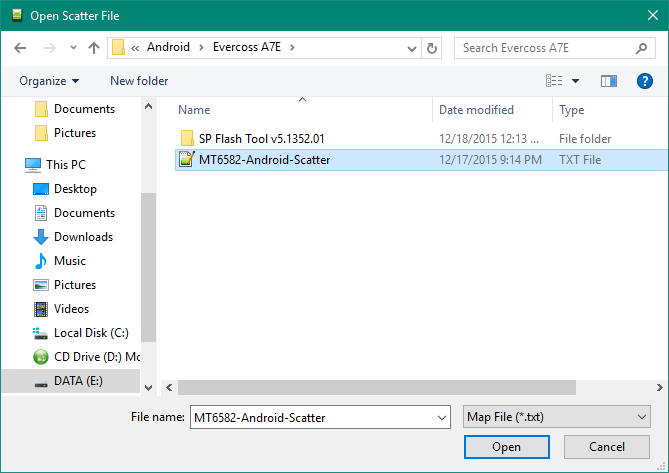
Task: Click the search magnifier icon
Action: coord(641,48)
